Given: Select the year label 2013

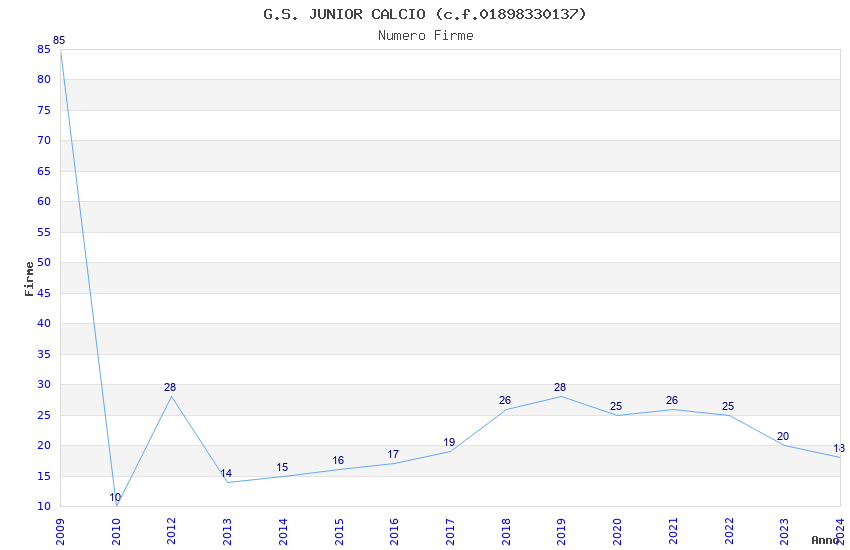Looking at the screenshot, I should point(228,531).
